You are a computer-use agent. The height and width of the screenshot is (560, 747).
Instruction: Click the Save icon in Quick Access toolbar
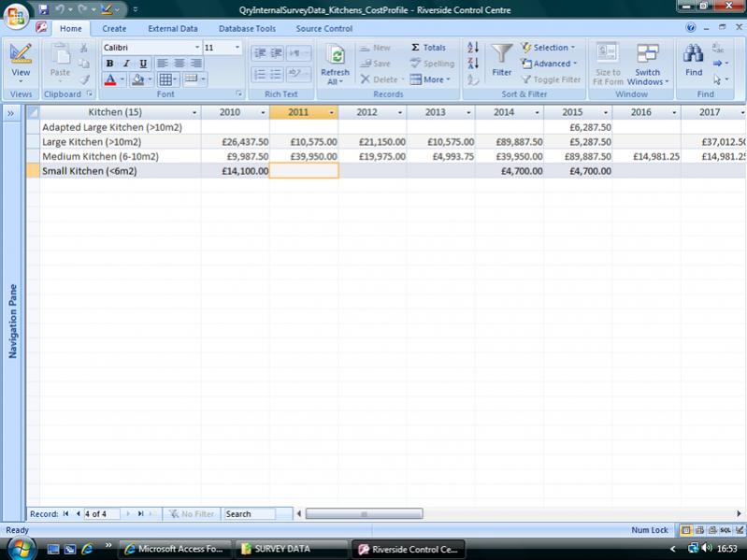click(x=43, y=9)
